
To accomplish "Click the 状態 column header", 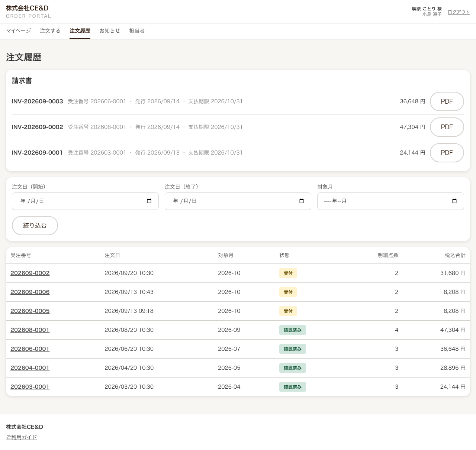I will (x=284, y=255).
